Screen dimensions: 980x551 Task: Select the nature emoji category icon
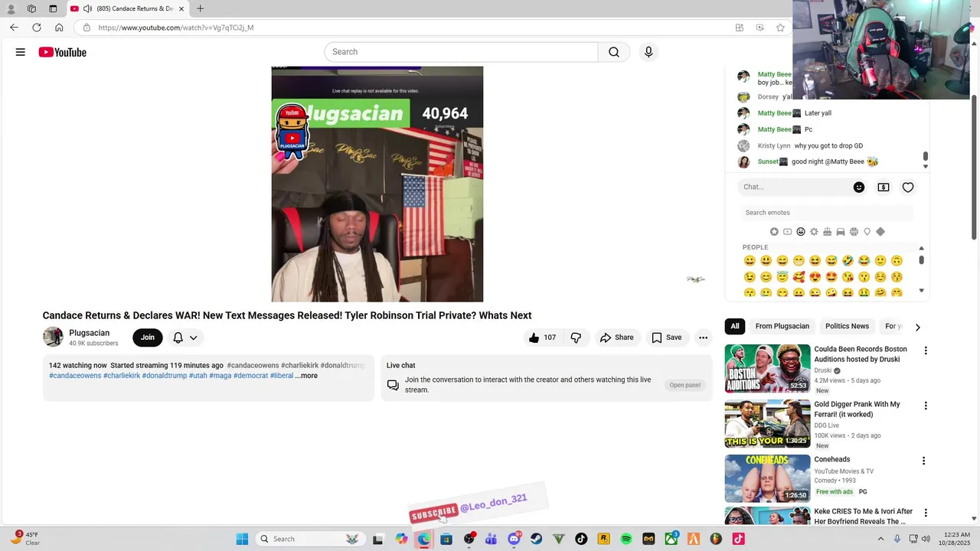click(814, 232)
